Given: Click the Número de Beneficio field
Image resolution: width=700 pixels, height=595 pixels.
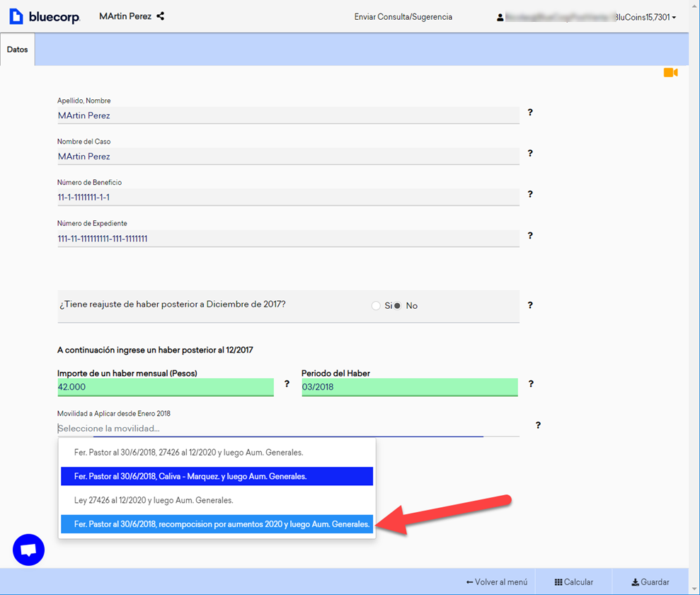Looking at the screenshot, I should [288, 198].
